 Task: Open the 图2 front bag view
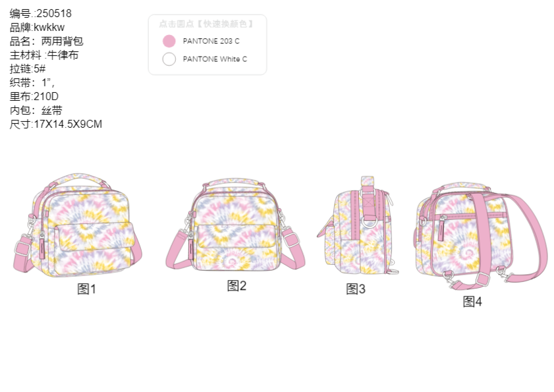pyautogui.click(x=235, y=225)
